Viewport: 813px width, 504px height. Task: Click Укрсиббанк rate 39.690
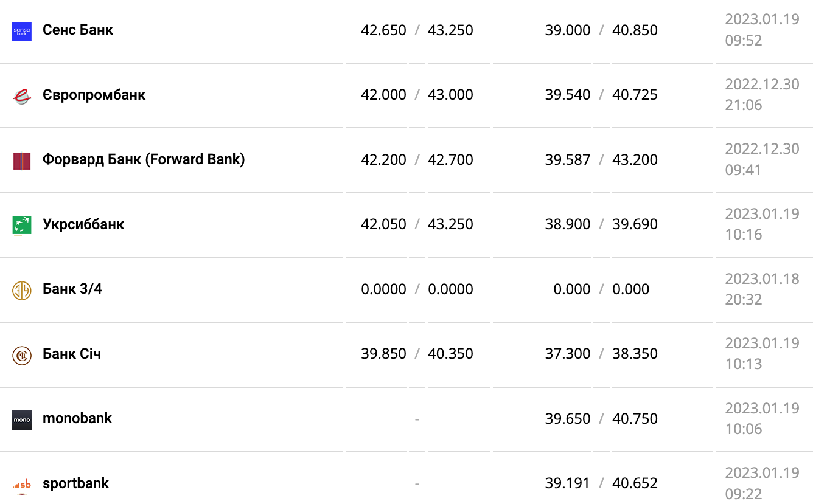635,224
